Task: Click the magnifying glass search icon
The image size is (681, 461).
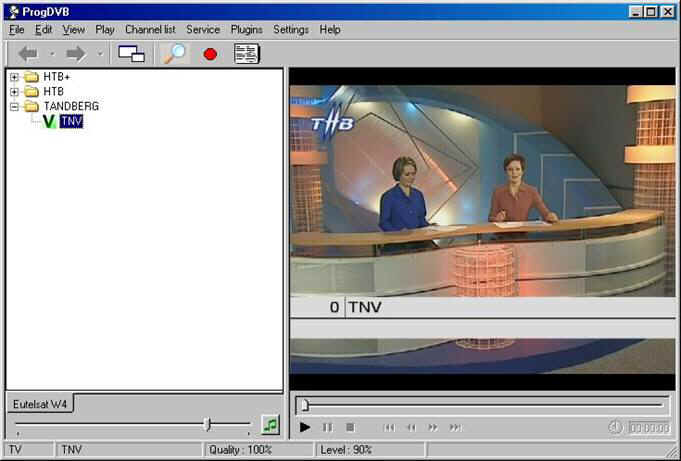Action: 175,54
